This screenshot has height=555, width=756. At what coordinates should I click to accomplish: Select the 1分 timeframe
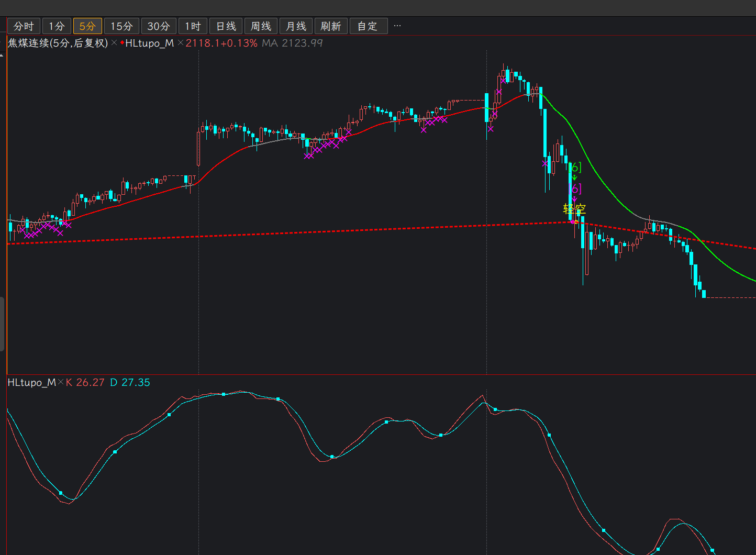tap(57, 26)
